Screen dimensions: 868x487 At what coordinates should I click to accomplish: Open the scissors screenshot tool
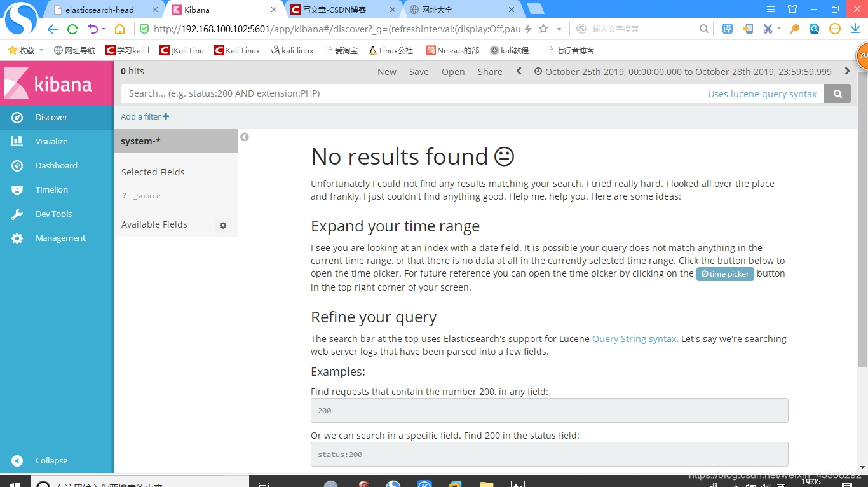[x=768, y=29]
